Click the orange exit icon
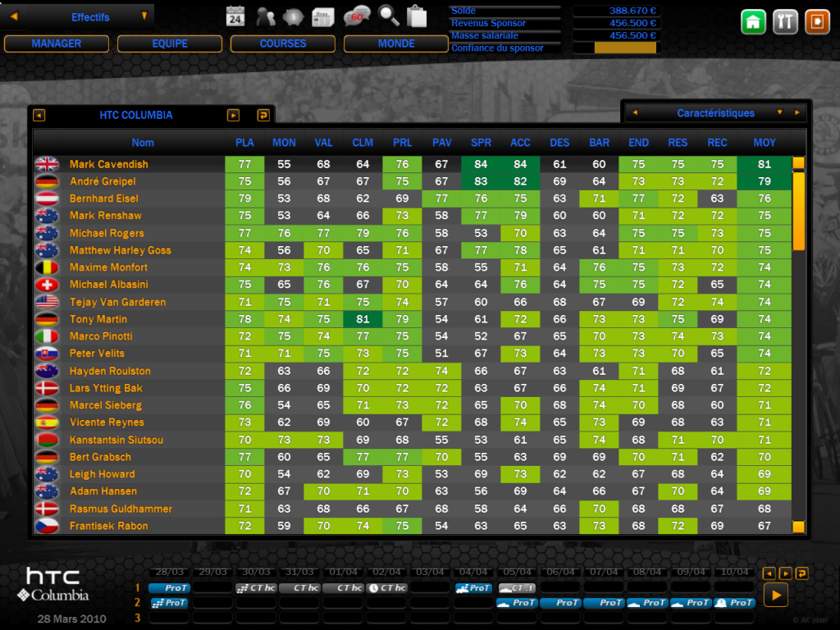This screenshot has height=630, width=840. coord(818,22)
